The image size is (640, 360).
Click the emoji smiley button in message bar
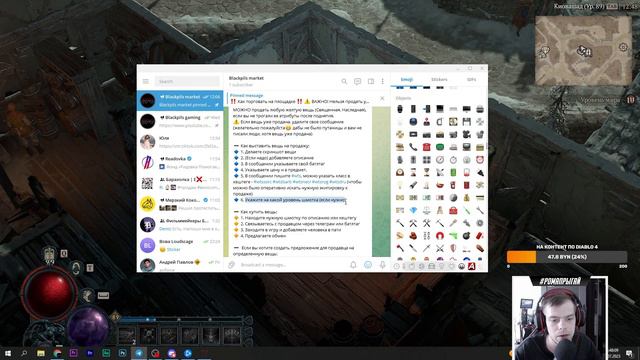point(368,265)
